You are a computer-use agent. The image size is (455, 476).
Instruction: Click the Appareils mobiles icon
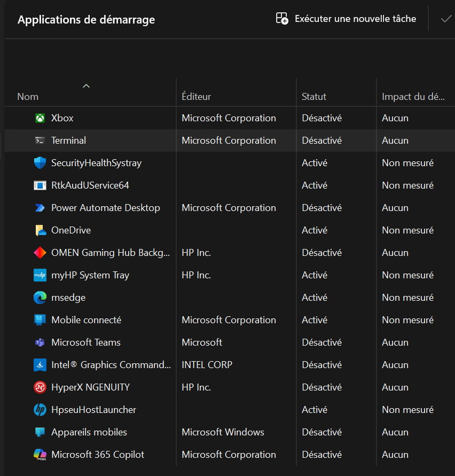pyautogui.click(x=40, y=432)
